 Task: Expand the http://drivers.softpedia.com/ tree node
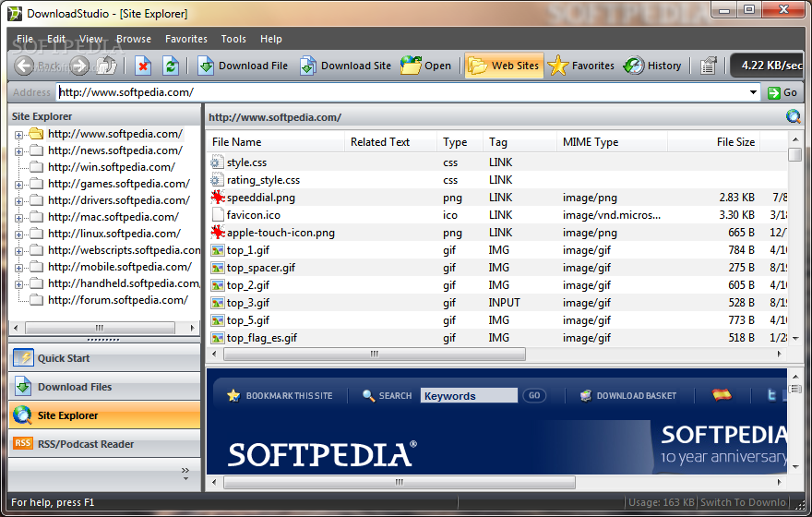[18, 201]
